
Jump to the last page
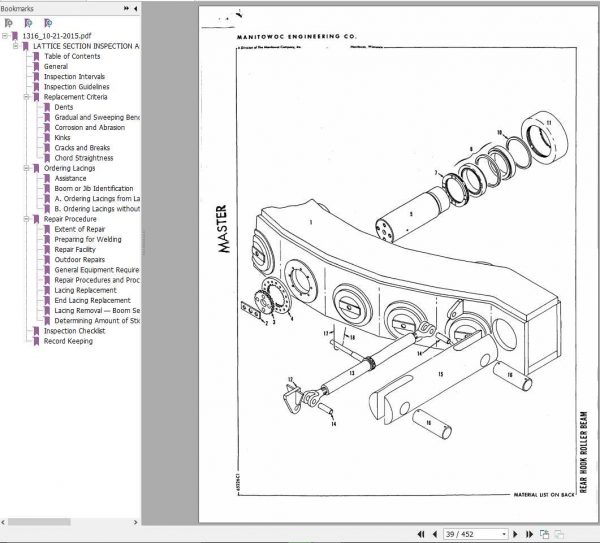tap(529, 534)
